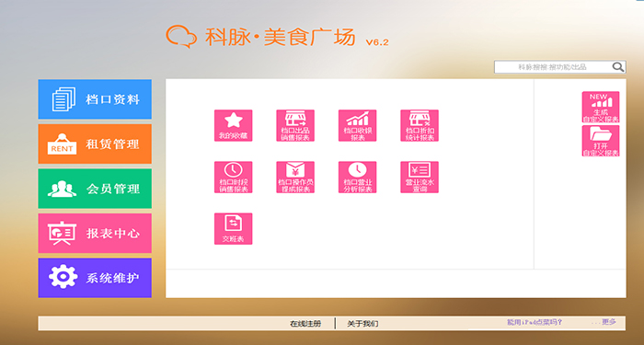Image resolution: width=644 pixels, height=345 pixels.
Task: Open 档口折扣统计报表 icon
Action: click(420, 125)
